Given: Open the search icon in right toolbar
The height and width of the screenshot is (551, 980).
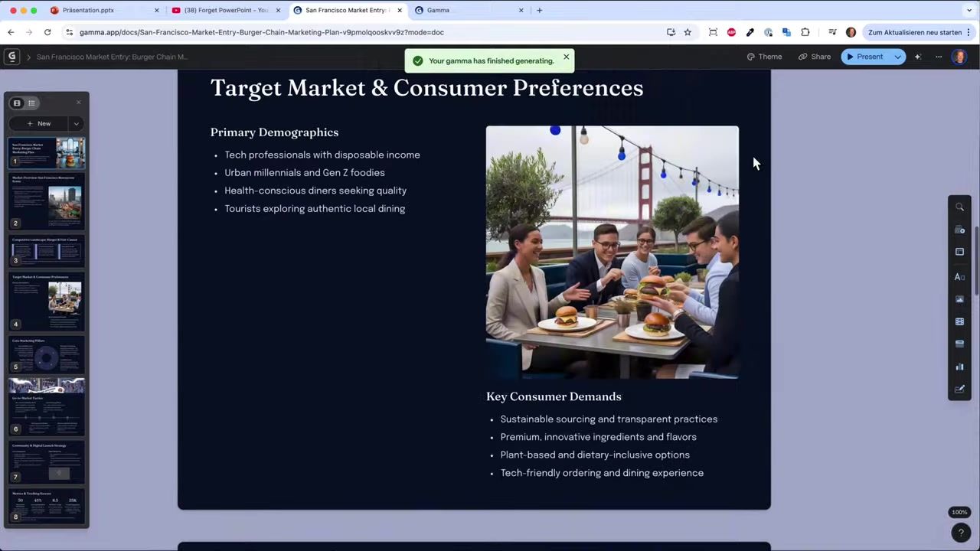Looking at the screenshot, I should point(959,207).
